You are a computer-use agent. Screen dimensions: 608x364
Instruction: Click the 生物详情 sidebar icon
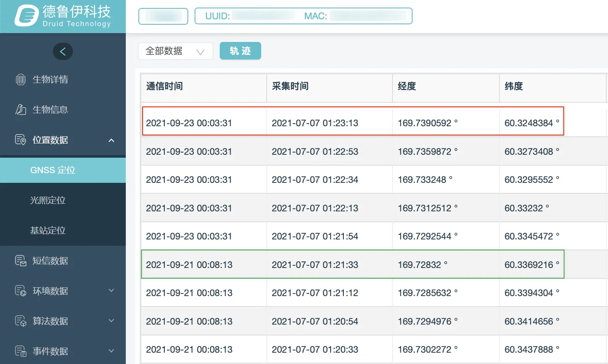click(21, 79)
